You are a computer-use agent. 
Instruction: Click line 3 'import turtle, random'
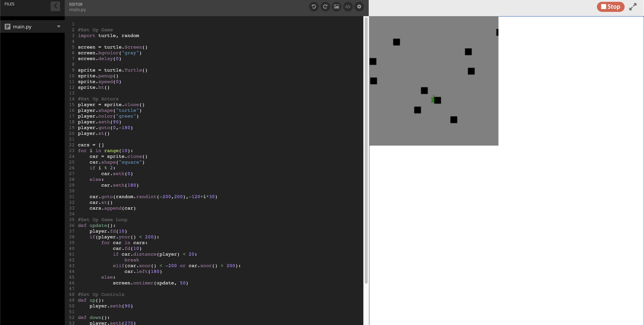point(109,35)
